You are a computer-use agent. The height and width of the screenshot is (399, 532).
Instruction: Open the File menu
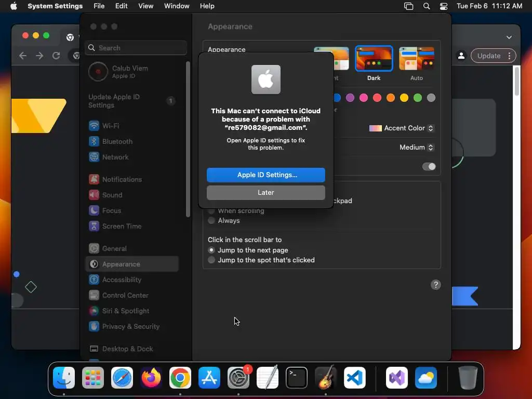99,6
